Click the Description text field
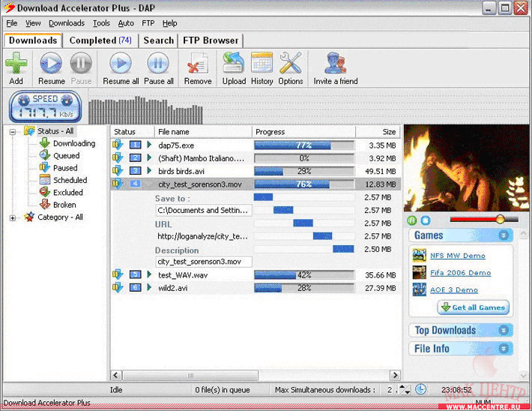The height and width of the screenshot is (411, 532). coord(204,262)
